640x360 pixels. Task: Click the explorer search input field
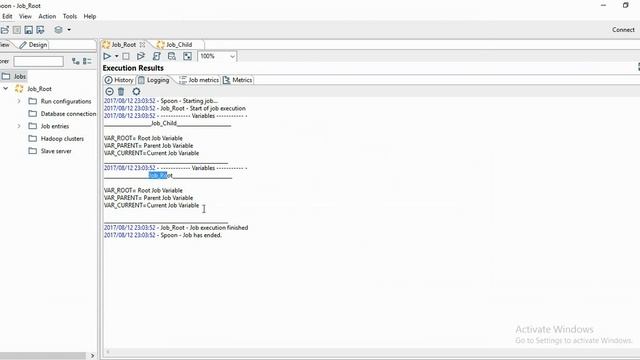[38, 61]
